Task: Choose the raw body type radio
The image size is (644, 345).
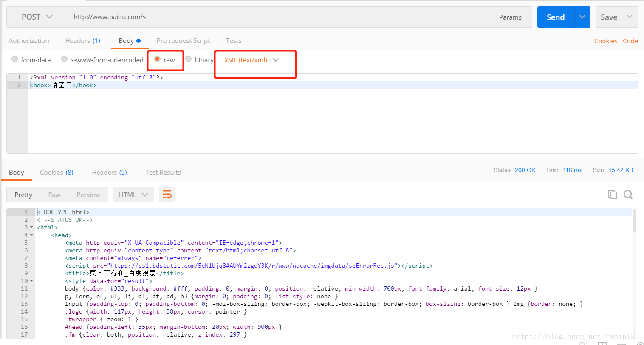Action: [x=158, y=59]
